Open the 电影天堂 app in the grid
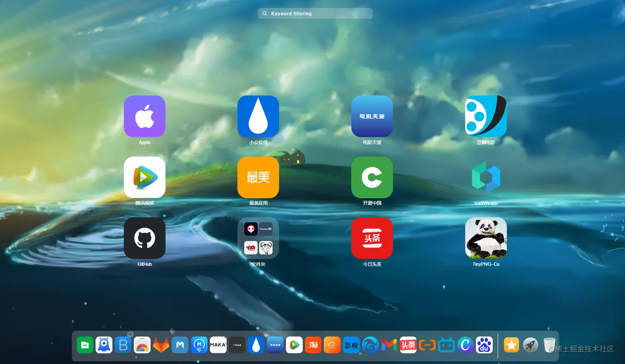This screenshot has width=625, height=364. tap(372, 116)
